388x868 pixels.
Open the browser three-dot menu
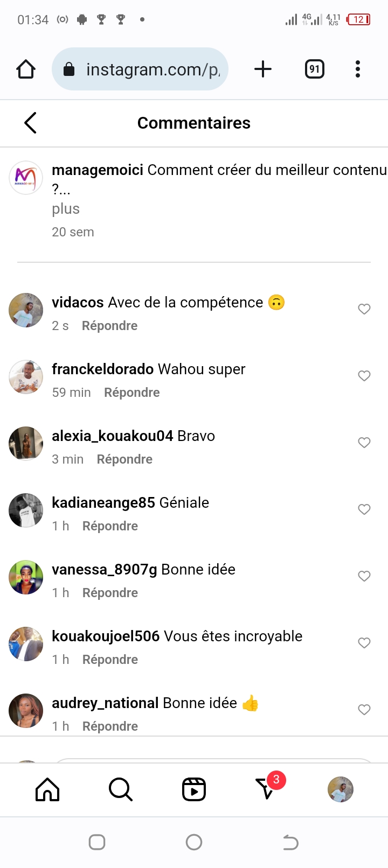pos(358,69)
